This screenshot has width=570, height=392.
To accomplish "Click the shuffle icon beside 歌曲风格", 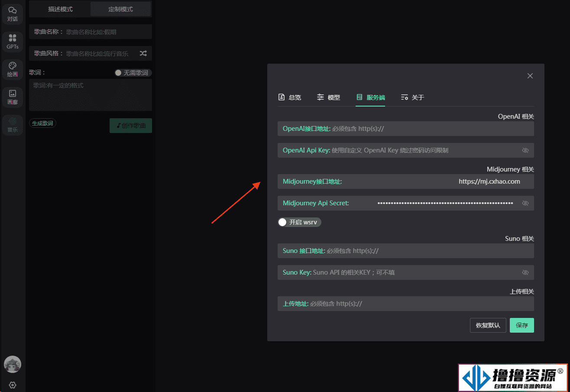I will click(x=143, y=53).
